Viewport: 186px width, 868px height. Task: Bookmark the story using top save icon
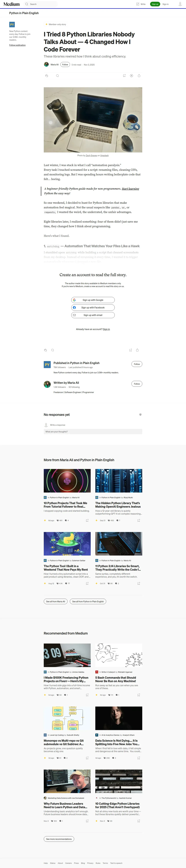click(x=124, y=76)
